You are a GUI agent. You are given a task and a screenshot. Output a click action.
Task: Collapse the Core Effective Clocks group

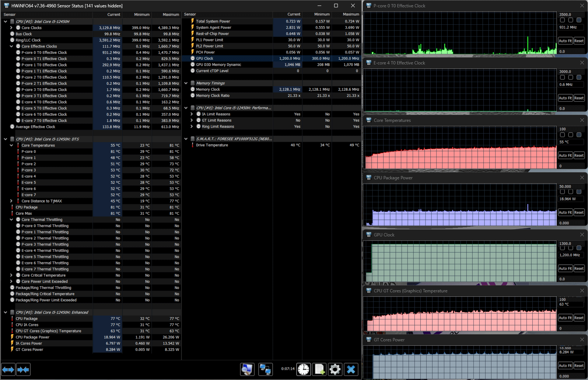point(11,46)
